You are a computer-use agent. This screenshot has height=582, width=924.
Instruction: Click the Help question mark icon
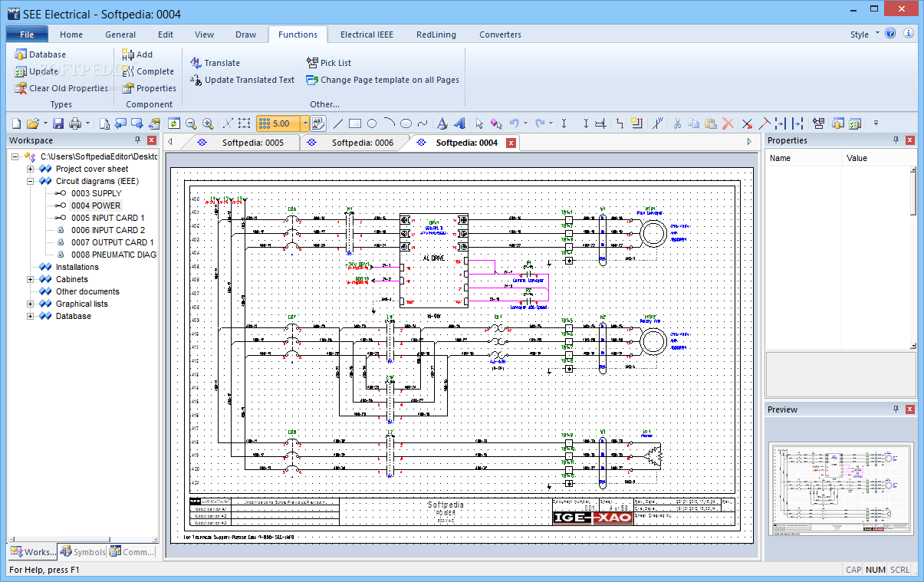tap(890, 34)
